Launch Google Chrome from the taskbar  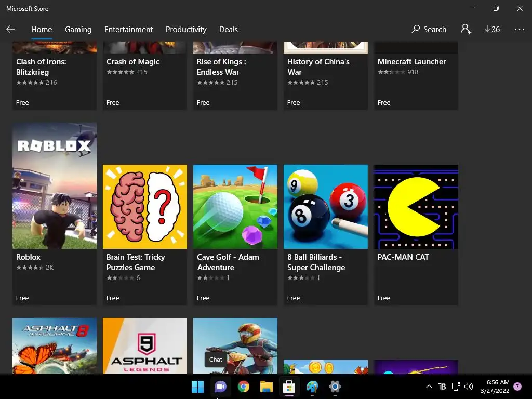[243, 387]
